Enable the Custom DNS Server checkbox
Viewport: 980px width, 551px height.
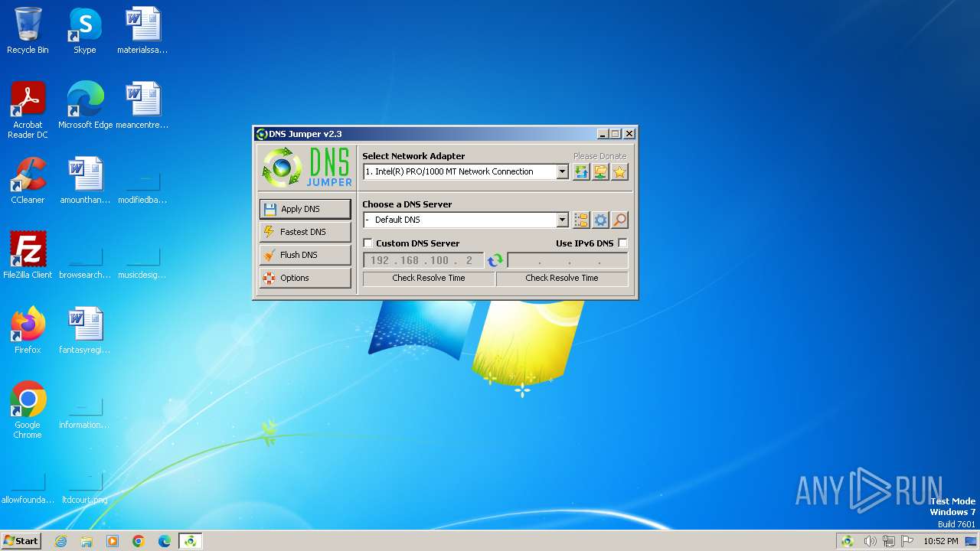(x=368, y=243)
